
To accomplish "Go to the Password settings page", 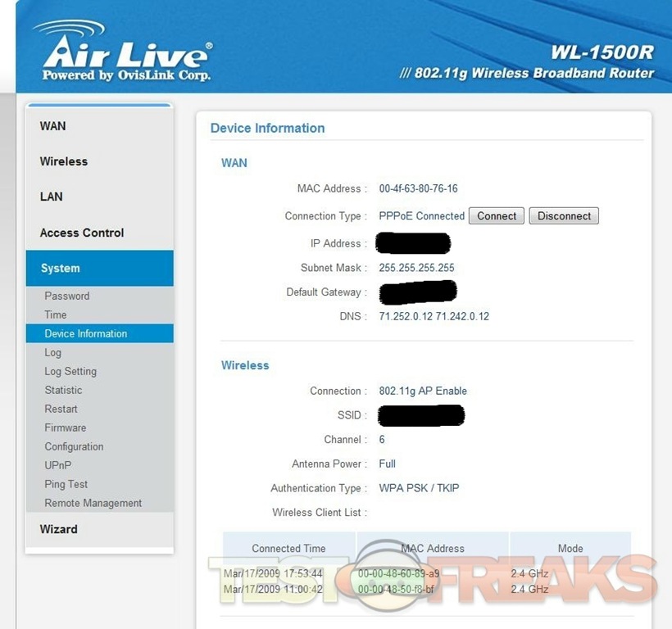I will 67,296.
